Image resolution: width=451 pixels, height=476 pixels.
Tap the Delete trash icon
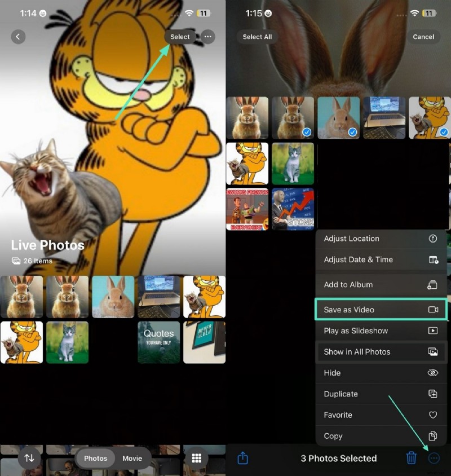(x=412, y=459)
